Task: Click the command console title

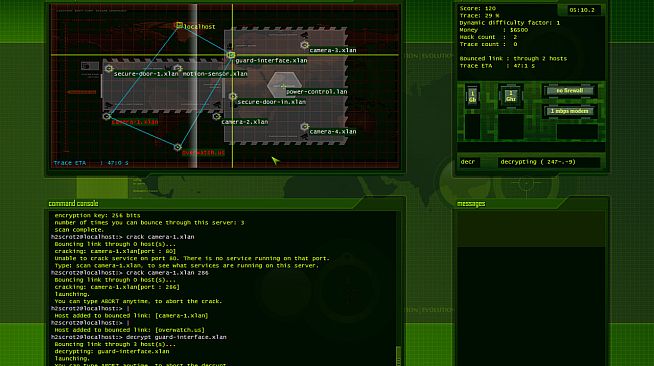Action: point(73,203)
